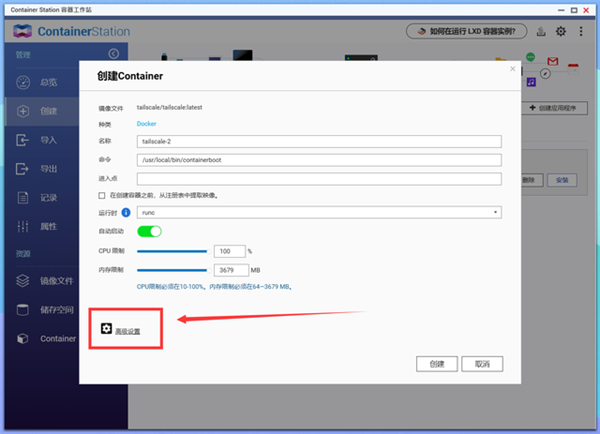Click the 储存空间 cylinder icon

(x=23, y=310)
